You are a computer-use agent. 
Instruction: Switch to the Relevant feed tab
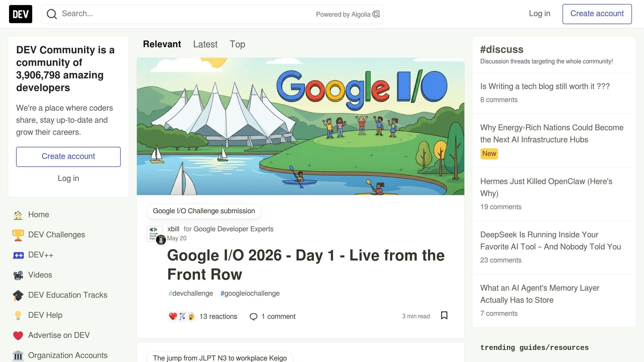pos(162,44)
